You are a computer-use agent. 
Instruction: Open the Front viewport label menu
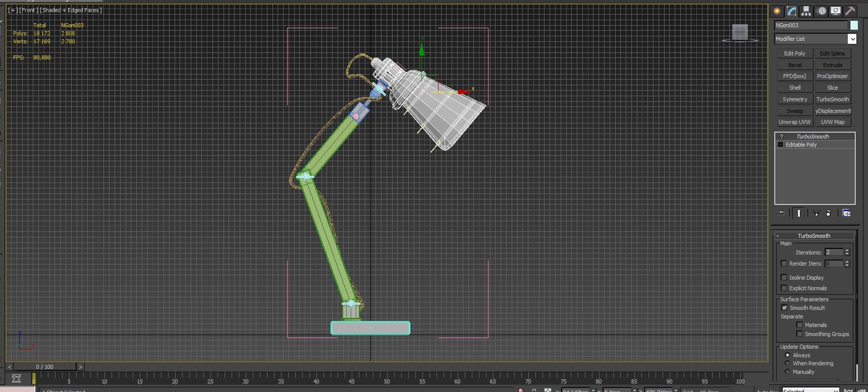coord(28,10)
